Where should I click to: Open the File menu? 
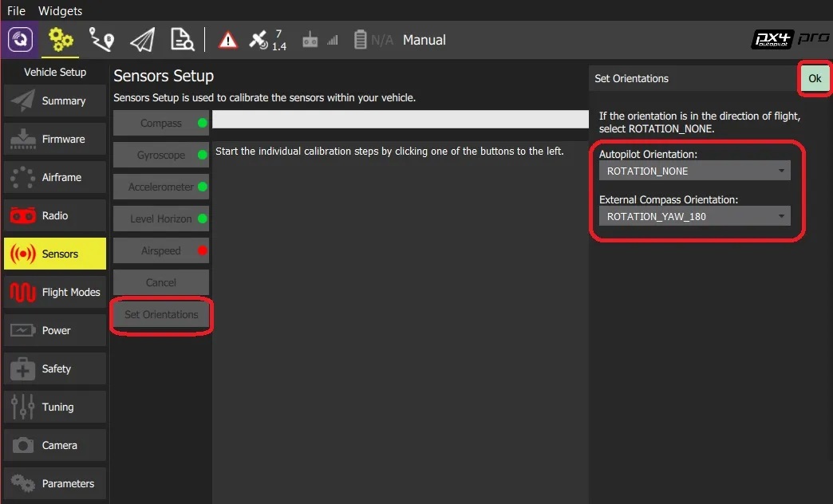pyautogui.click(x=16, y=10)
